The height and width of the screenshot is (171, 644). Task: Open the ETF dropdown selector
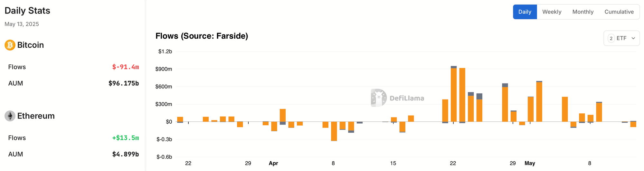tap(621, 38)
